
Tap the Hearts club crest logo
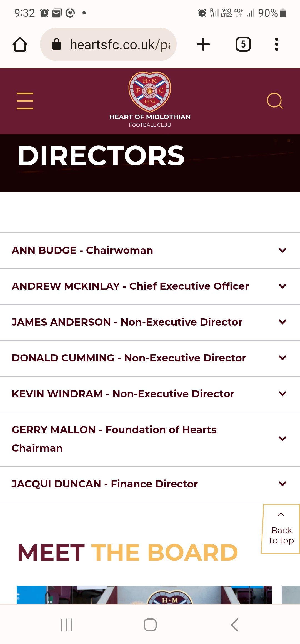(150, 92)
